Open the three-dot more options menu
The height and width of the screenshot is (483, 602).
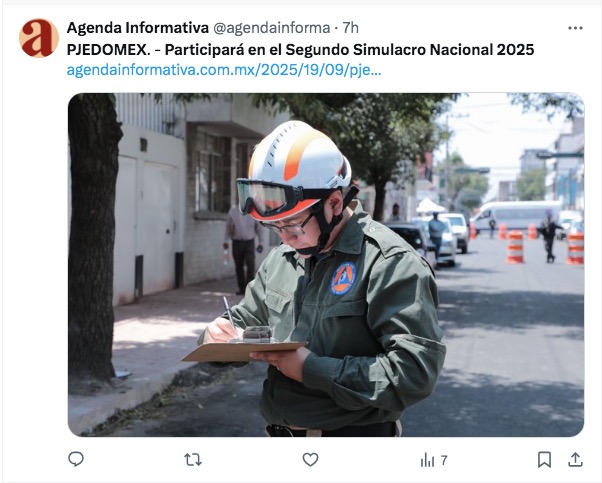tap(575, 28)
